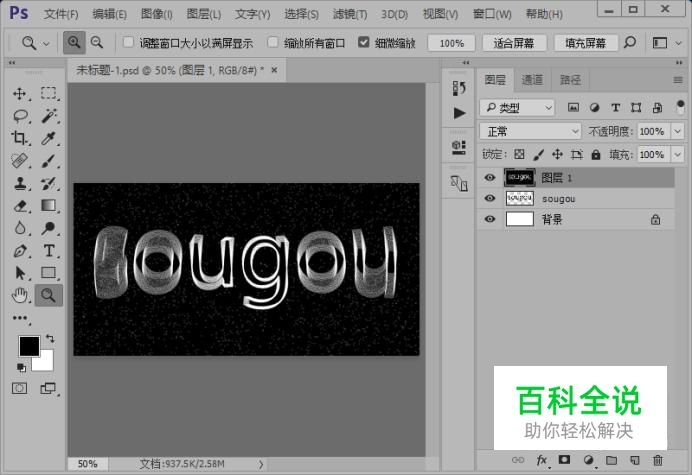692x475 pixels.
Task: Toggle lock transparent pixels
Action: pos(519,154)
